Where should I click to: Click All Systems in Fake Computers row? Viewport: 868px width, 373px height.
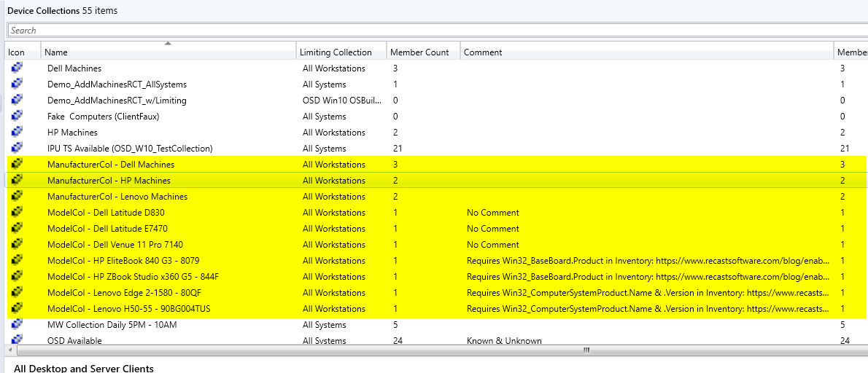(325, 117)
